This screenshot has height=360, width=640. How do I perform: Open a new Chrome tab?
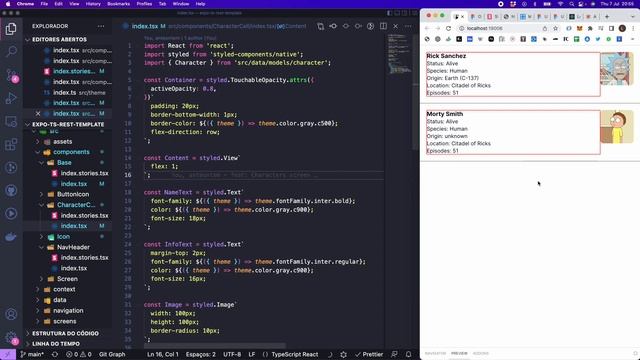tap(607, 17)
